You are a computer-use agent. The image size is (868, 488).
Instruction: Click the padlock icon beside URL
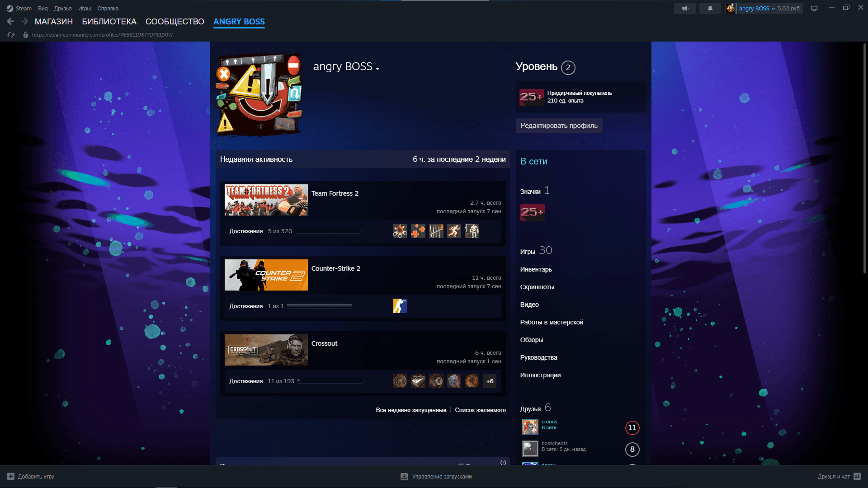click(26, 35)
